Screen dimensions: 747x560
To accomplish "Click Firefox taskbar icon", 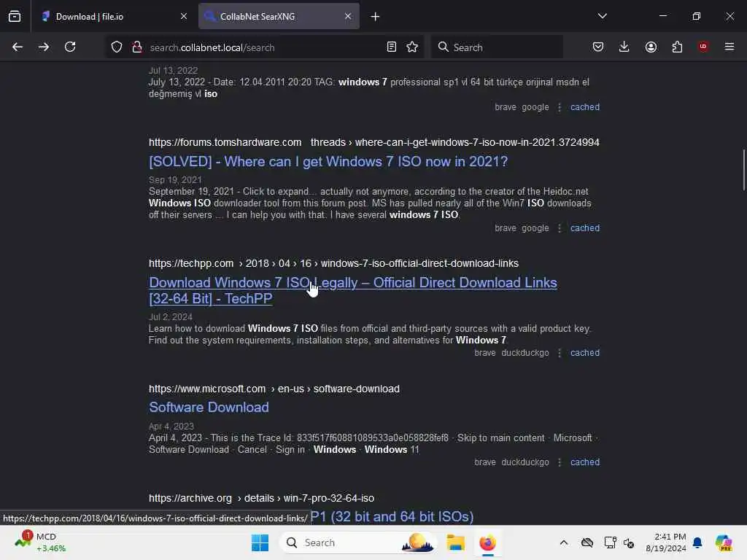I will click(487, 542).
